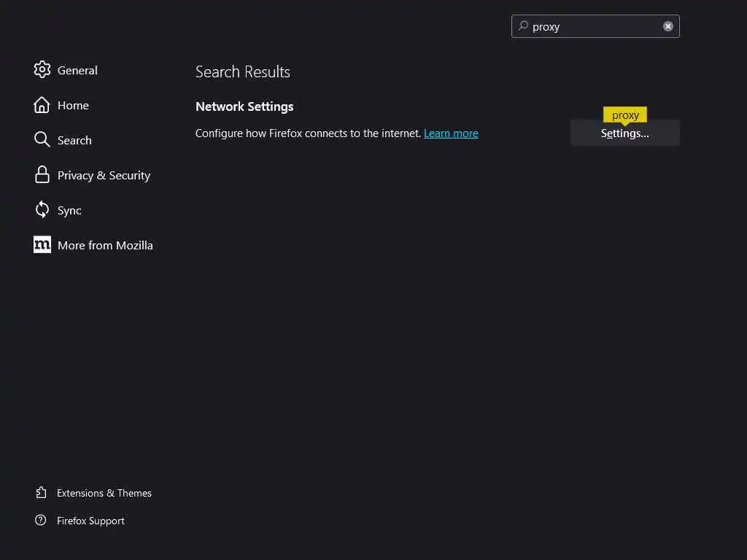Click the Home house icon
This screenshot has width=747, height=560.
(x=42, y=105)
